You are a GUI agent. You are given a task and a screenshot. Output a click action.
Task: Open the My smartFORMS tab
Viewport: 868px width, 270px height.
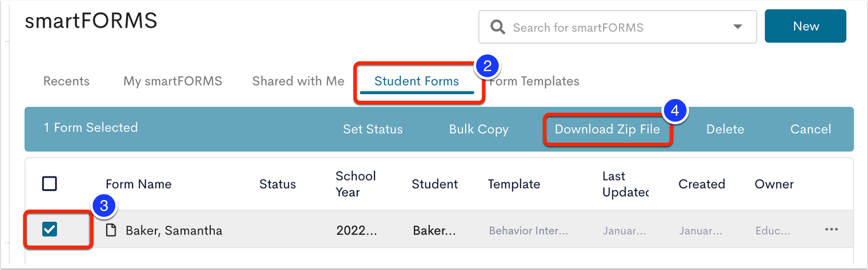coord(173,81)
